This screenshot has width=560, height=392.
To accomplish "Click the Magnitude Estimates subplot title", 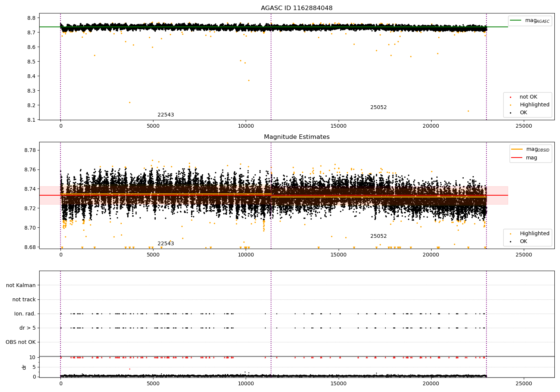I will coord(296,137).
